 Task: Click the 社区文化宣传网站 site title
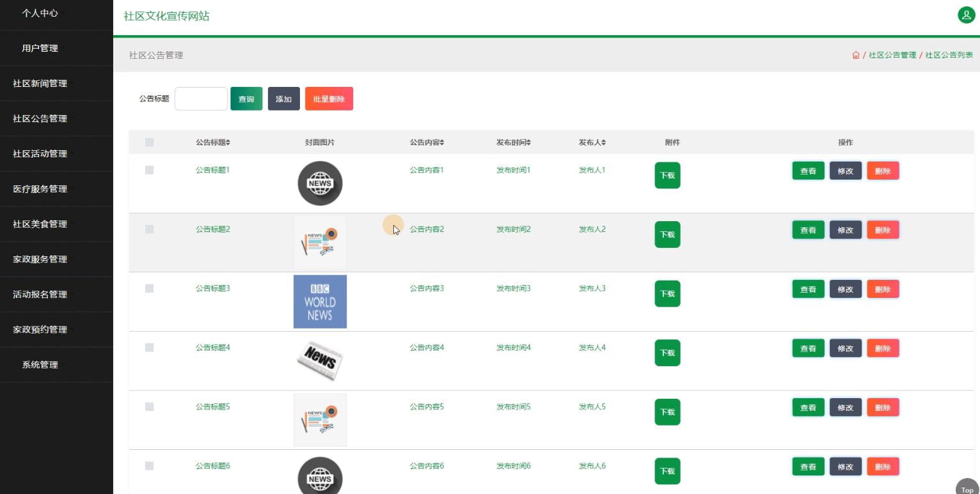pos(166,16)
